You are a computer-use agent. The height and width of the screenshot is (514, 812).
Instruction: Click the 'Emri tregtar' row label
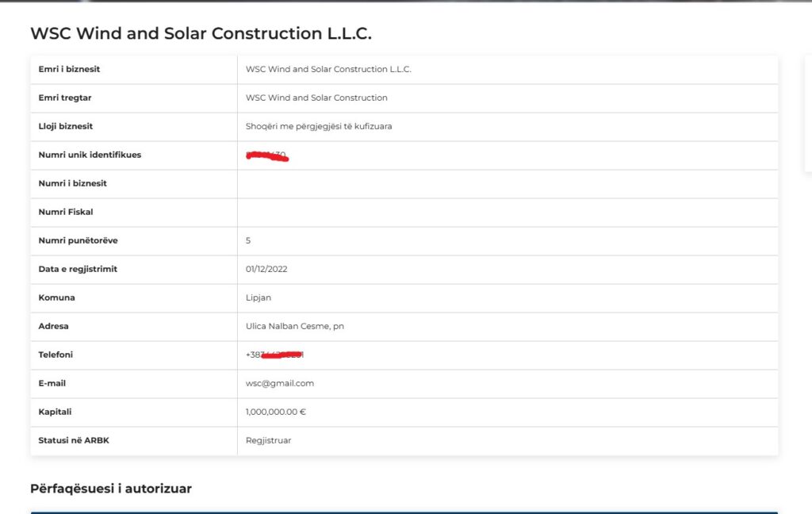pos(65,98)
